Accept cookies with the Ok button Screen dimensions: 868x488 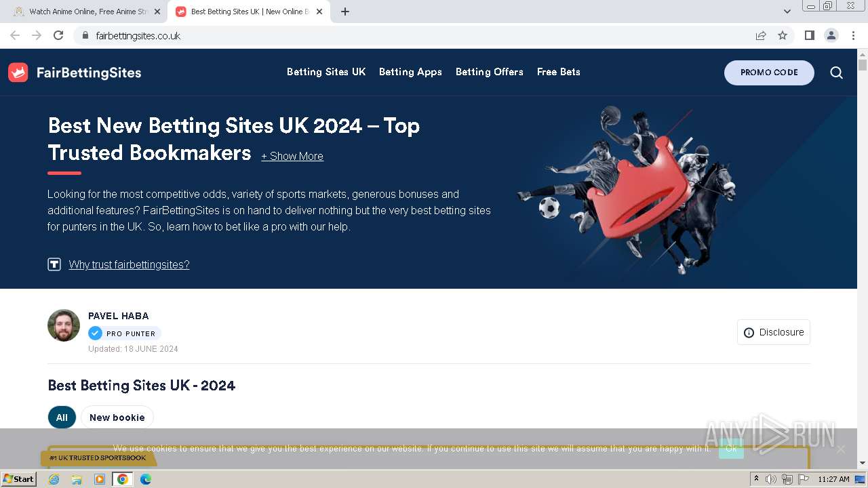(731, 448)
